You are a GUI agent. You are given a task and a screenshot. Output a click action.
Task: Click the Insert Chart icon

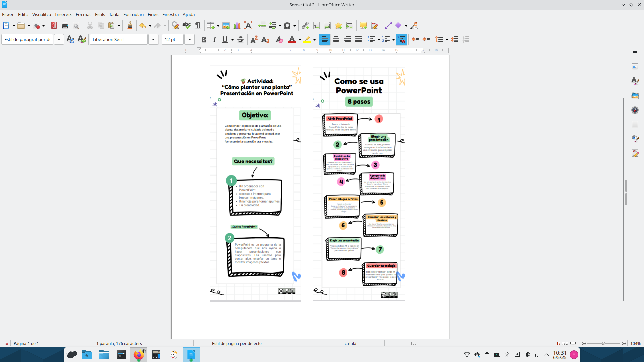(x=237, y=26)
